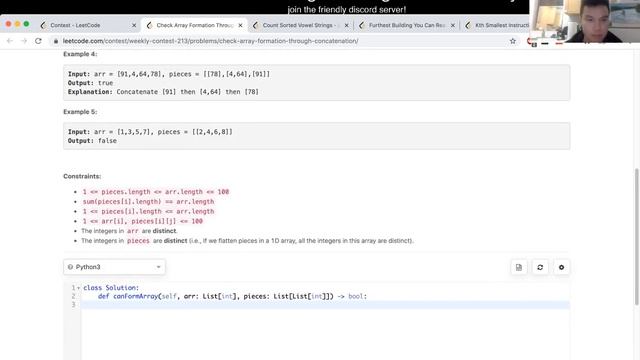The image size is (640, 360).
Task: Place cursor on empty code line 3
Action: point(325,305)
